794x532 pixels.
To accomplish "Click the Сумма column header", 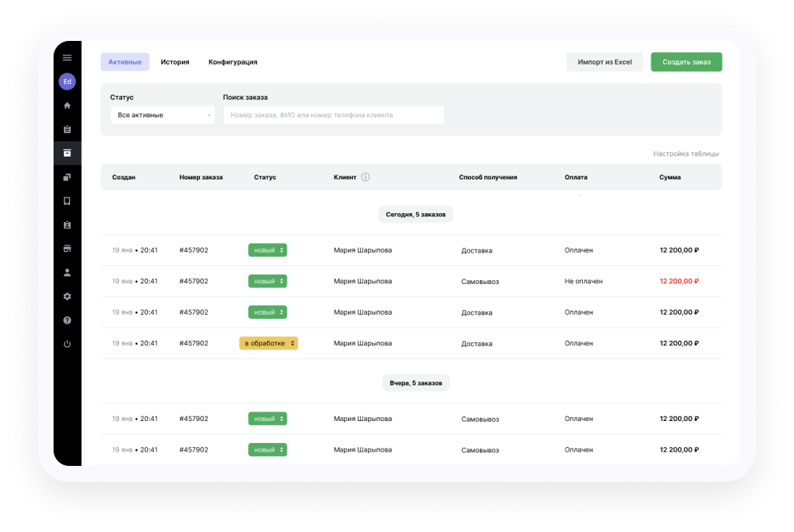I will point(670,177).
